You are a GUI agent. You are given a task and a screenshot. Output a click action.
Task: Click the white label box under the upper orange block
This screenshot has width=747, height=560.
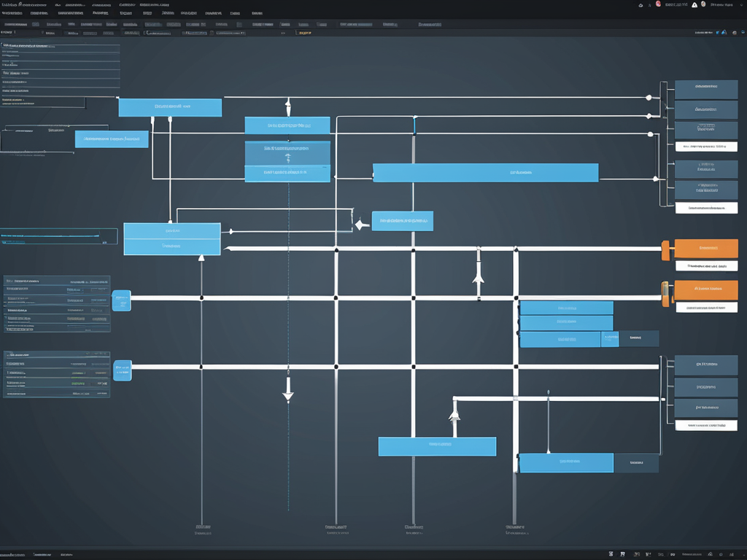click(x=706, y=266)
